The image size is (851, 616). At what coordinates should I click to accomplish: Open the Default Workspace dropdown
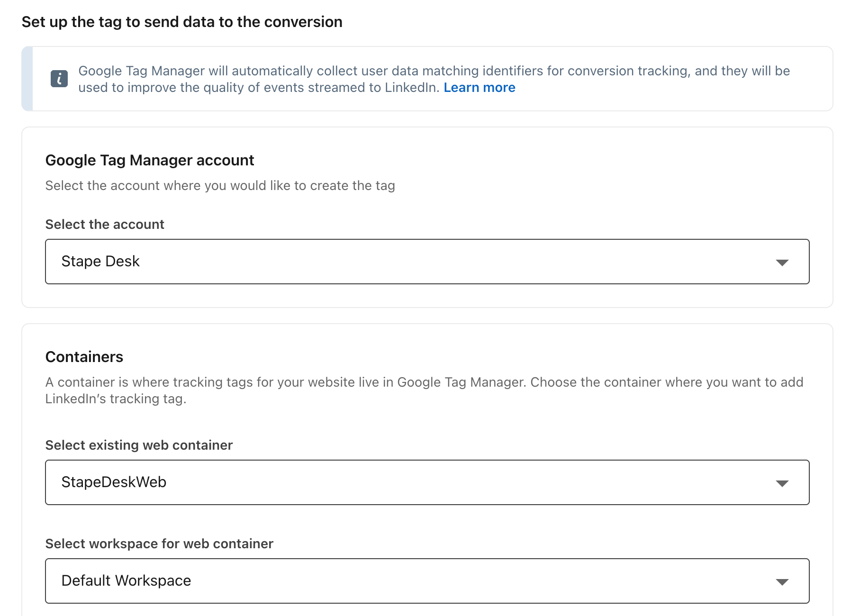(x=427, y=581)
